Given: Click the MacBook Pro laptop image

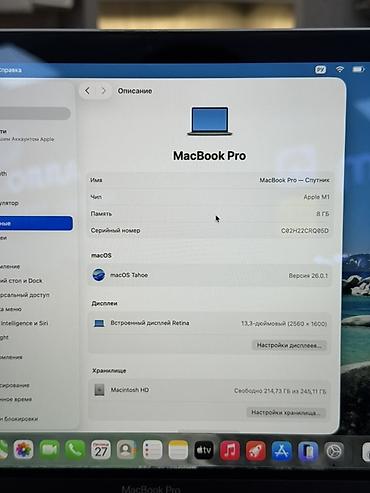Looking at the screenshot, I should pos(209,121).
